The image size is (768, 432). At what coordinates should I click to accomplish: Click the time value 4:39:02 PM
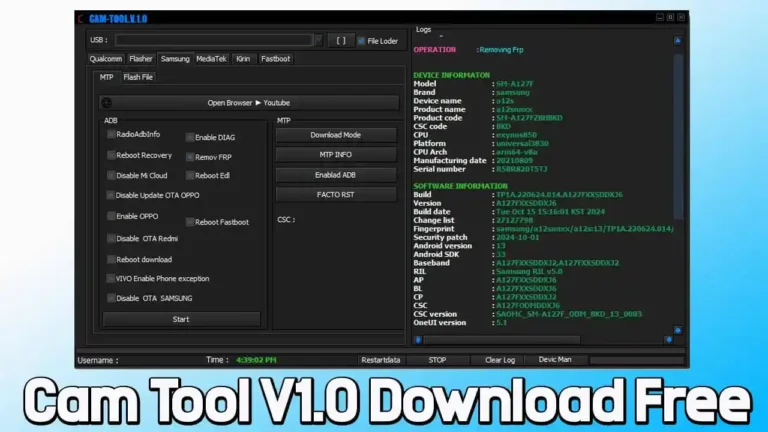point(256,360)
